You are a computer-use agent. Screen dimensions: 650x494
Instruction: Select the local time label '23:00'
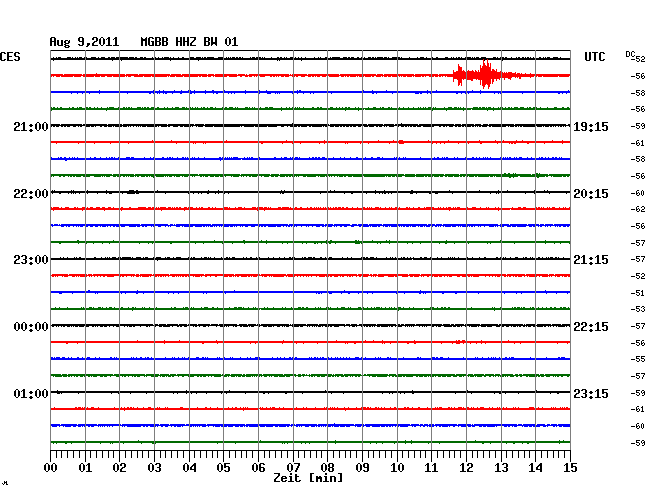coord(31,260)
